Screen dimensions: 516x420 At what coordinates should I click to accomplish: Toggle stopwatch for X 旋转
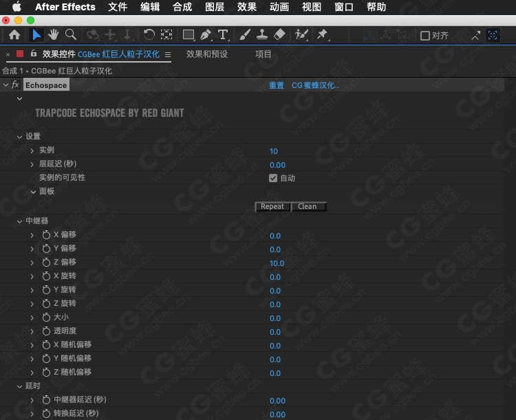click(46, 276)
